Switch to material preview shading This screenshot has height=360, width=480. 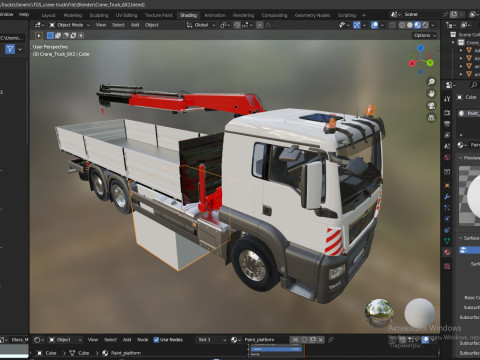[x=418, y=25]
